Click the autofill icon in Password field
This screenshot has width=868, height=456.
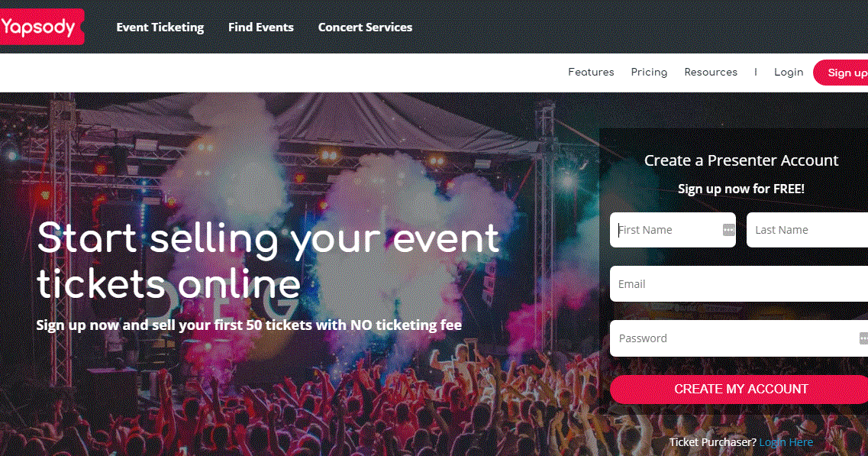[863, 338]
